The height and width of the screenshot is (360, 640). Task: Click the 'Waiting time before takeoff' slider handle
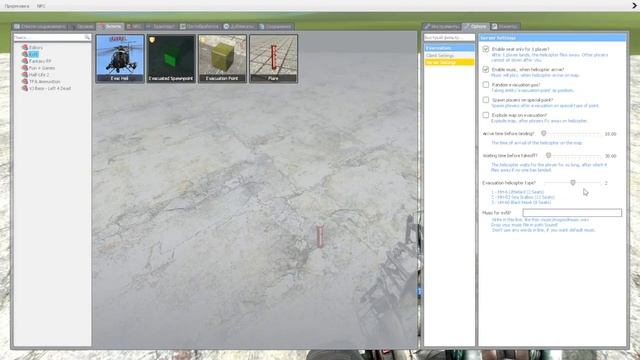point(549,156)
